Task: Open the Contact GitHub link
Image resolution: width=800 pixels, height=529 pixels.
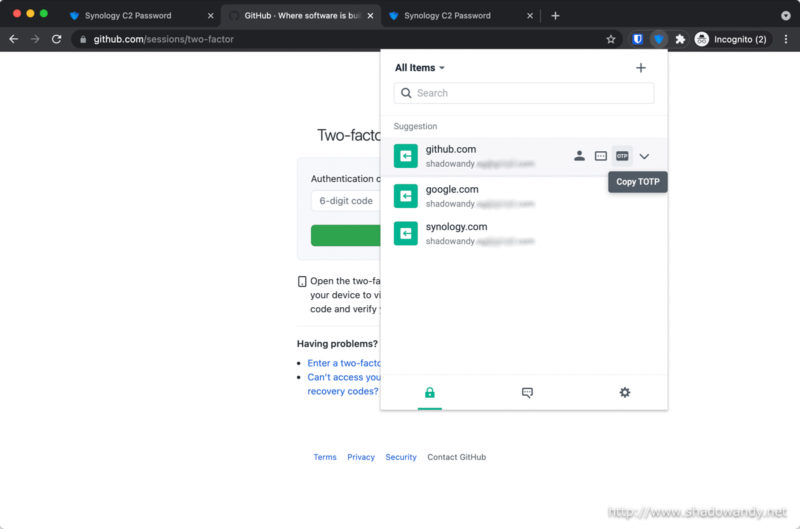Action: pyautogui.click(x=456, y=457)
